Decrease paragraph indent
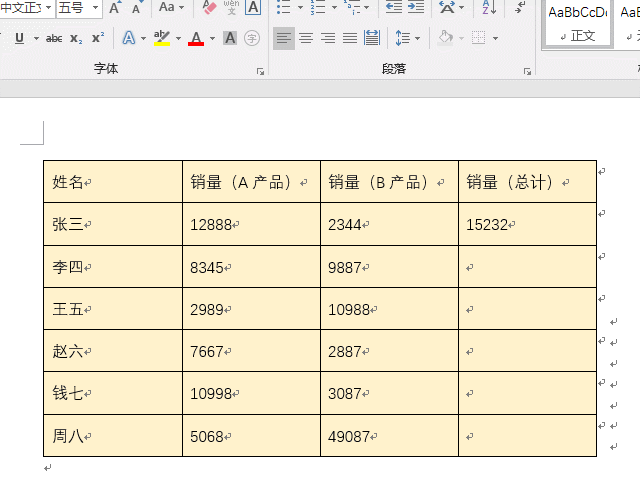This screenshot has height=480, width=640. [x=394, y=7]
